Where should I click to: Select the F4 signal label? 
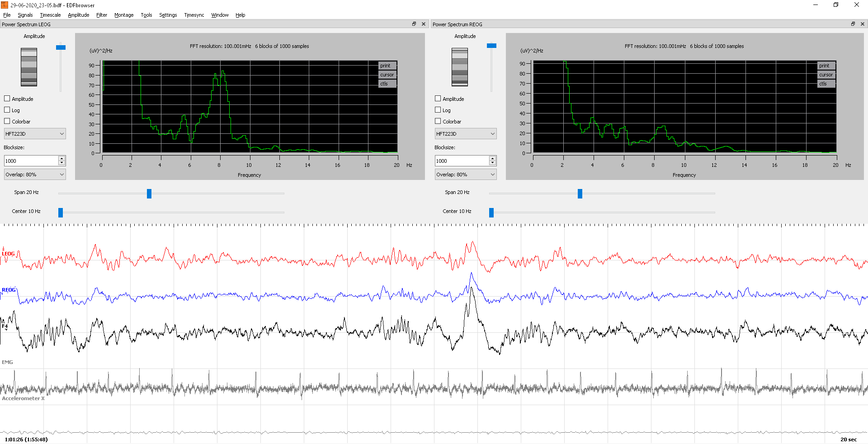(5, 326)
